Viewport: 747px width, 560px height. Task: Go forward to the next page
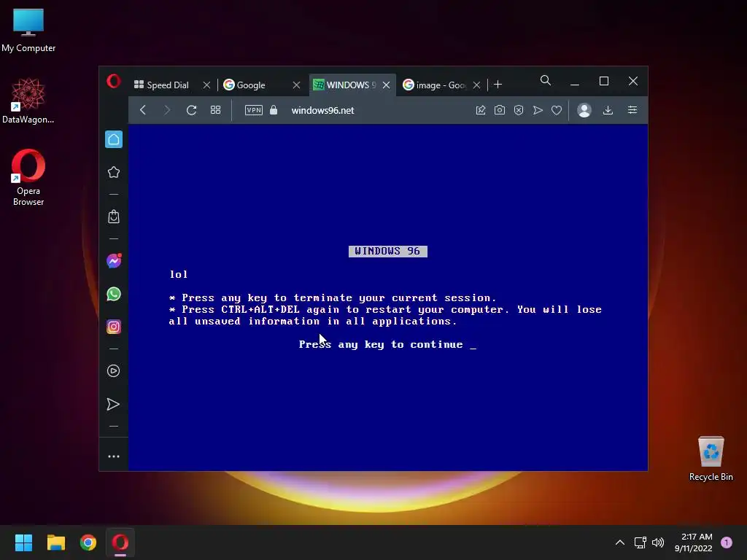(167, 110)
